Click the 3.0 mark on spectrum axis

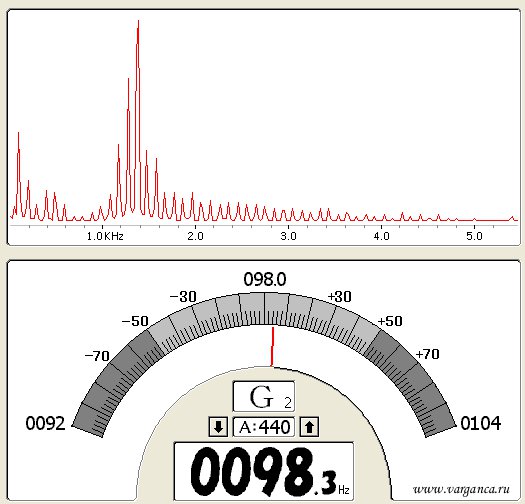288,236
